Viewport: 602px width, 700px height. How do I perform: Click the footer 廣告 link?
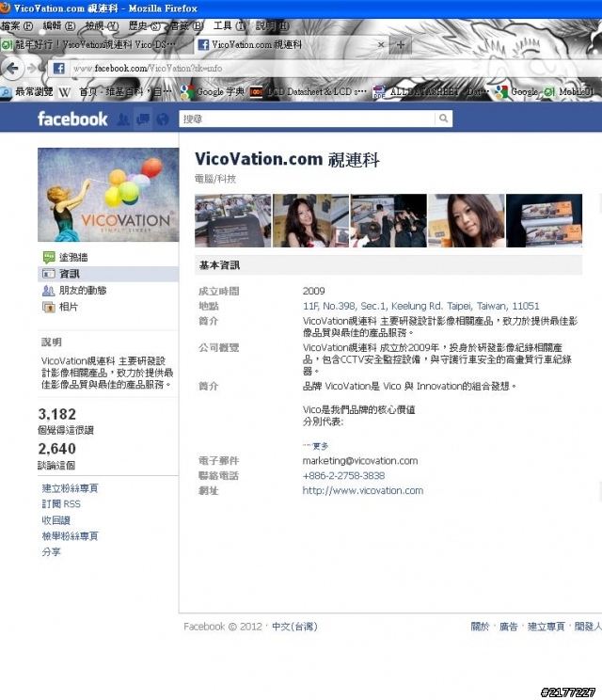point(508,627)
